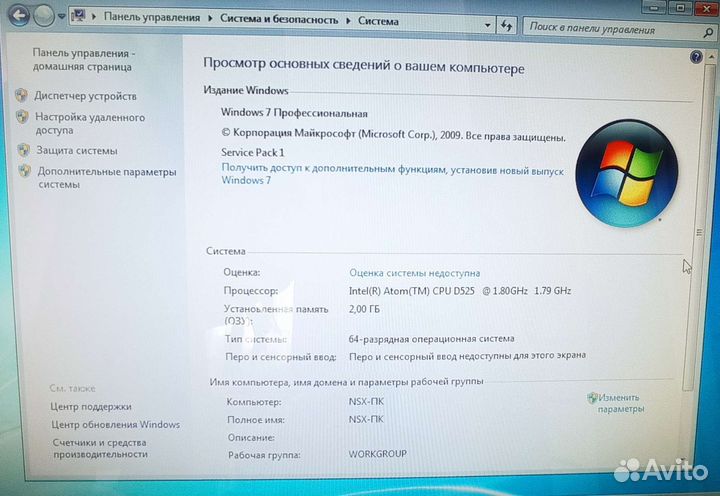The width and height of the screenshot is (720, 496).
Task: Click shield icon beside 'Диспетчер устройств'
Action: 21,95
